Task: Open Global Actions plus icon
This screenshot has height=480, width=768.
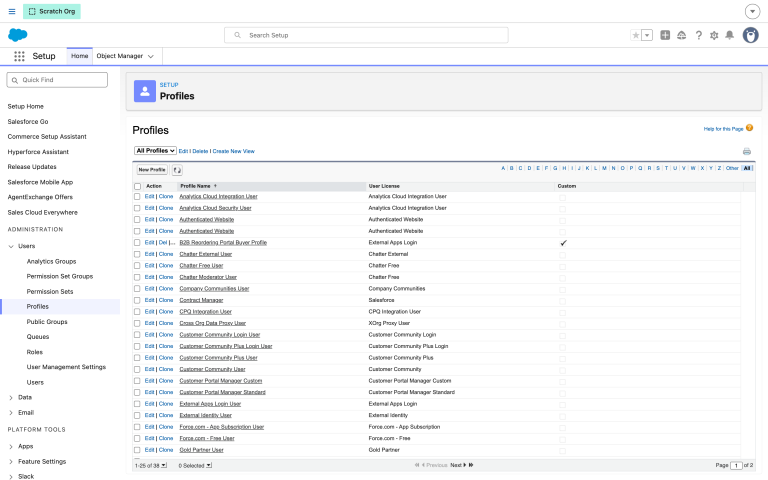Action: pos(665,35)
